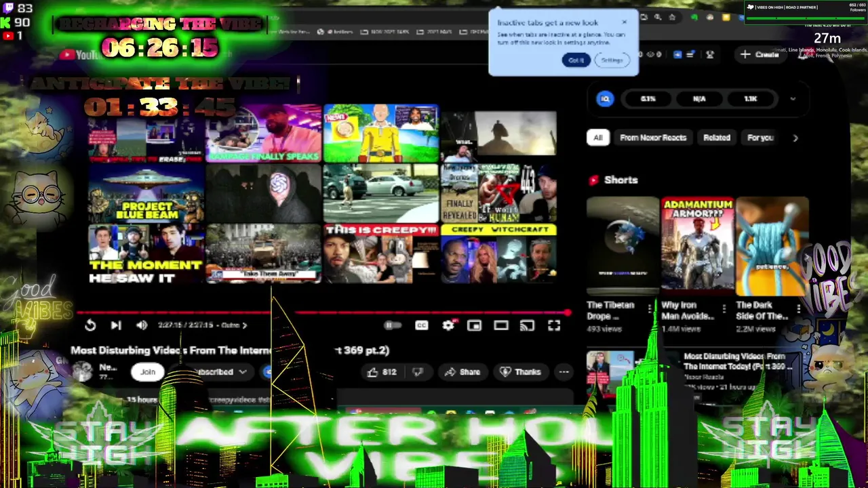Enter fullscreen with player icon
868x488 pixels.
click(554, 325)
